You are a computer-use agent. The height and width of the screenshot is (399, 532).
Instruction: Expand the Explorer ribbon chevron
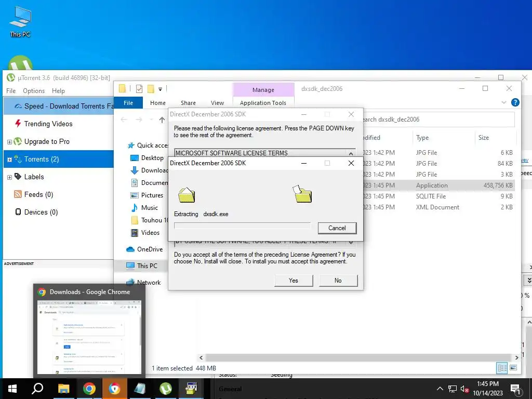(504, 102)
